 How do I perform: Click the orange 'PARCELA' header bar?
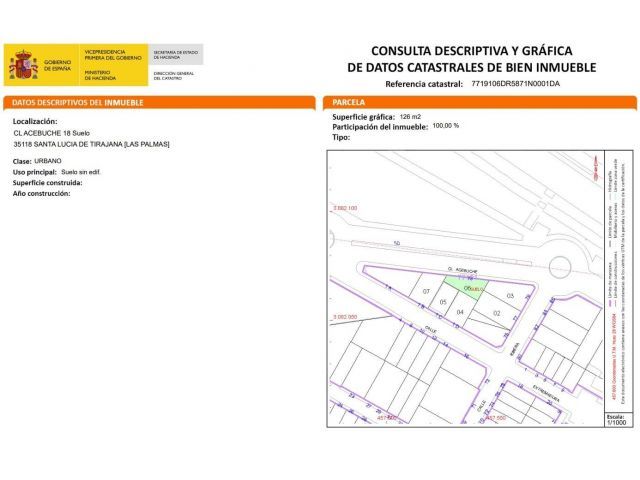point(480,102)
